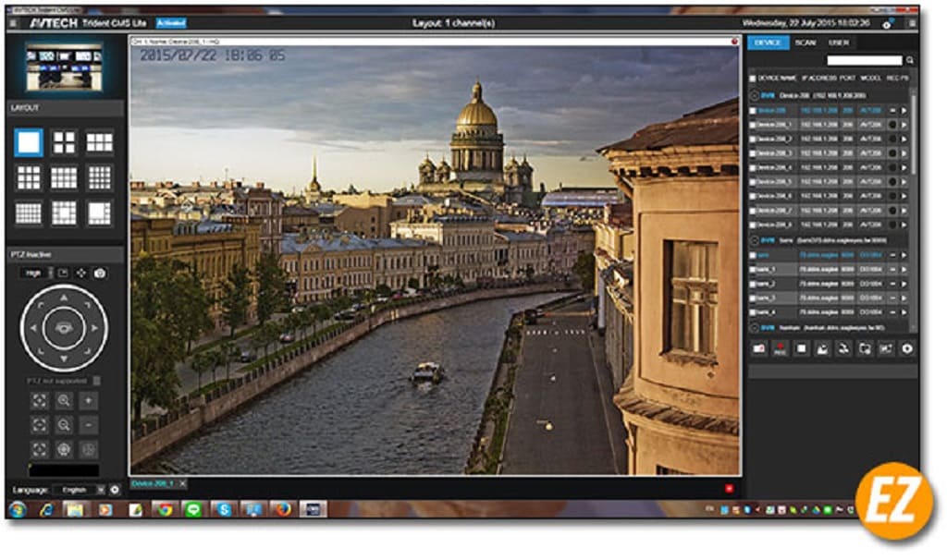Pan the PTZ camera down

[x=64, y=359]
